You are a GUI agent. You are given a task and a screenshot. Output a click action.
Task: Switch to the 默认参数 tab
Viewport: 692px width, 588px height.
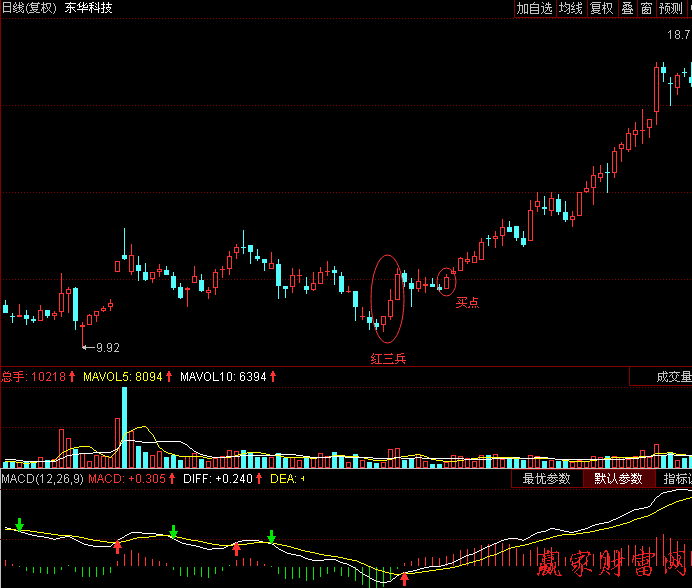pos(618,479)
